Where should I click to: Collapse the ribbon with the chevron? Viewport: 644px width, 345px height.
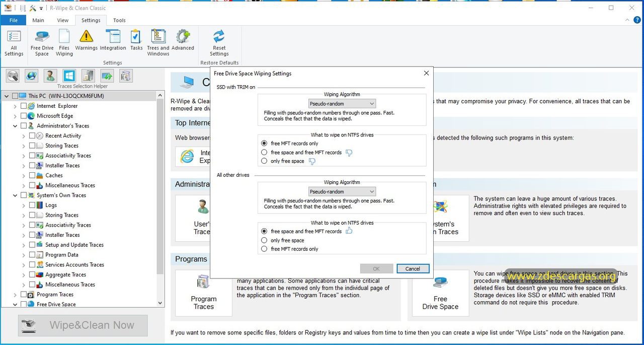pos(627,20)
